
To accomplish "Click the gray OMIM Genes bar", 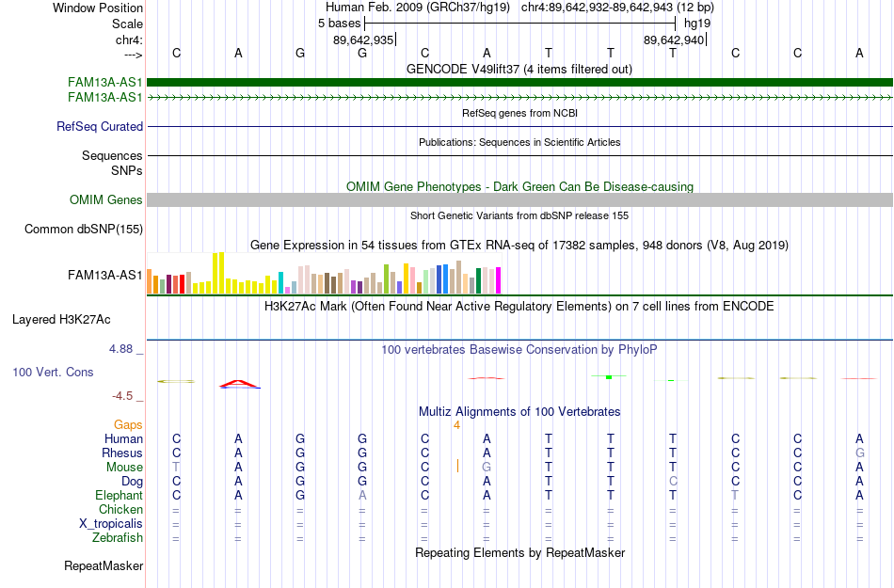I will 519,200.
